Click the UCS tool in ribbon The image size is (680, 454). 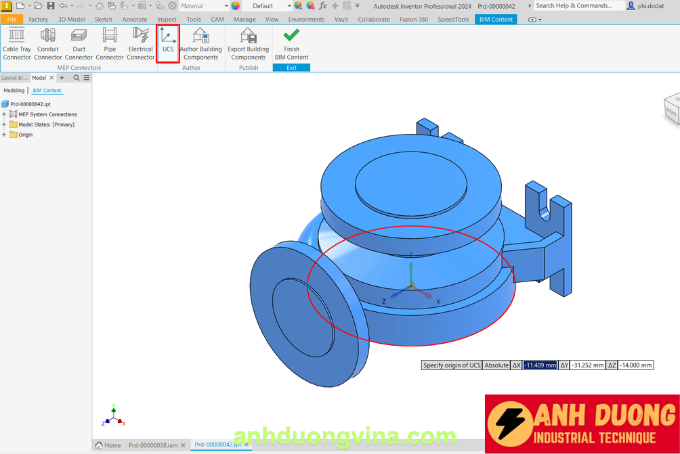coord(168,44)
